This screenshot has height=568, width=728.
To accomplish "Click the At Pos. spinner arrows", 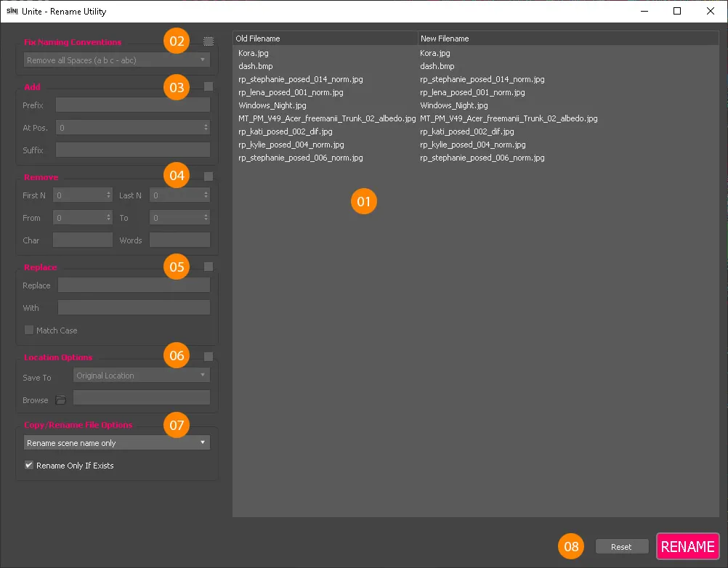I will [206, 127].
